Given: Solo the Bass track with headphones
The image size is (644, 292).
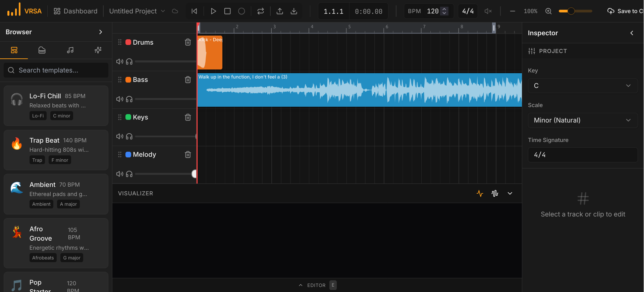Looking at the screenshot, I should pyautogui.click(x=129, y=99).
